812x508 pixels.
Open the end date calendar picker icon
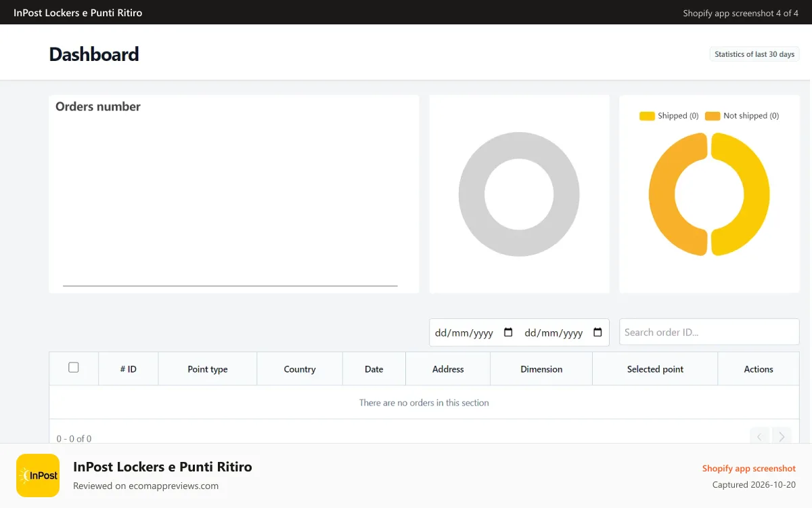click(x=597, y=333)
